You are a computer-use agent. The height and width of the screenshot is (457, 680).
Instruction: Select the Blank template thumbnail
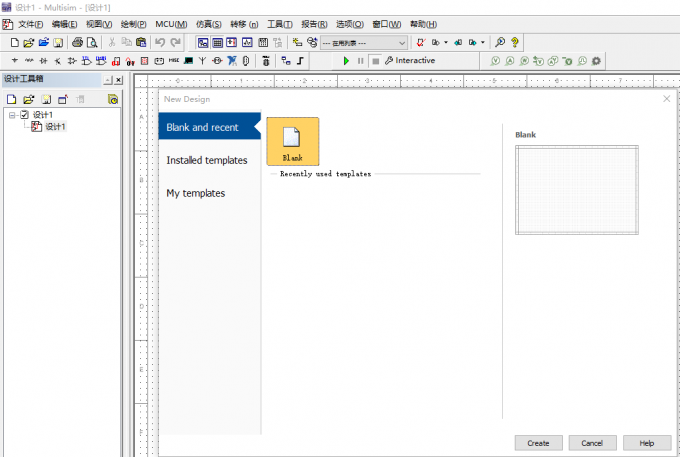point(293,141)
